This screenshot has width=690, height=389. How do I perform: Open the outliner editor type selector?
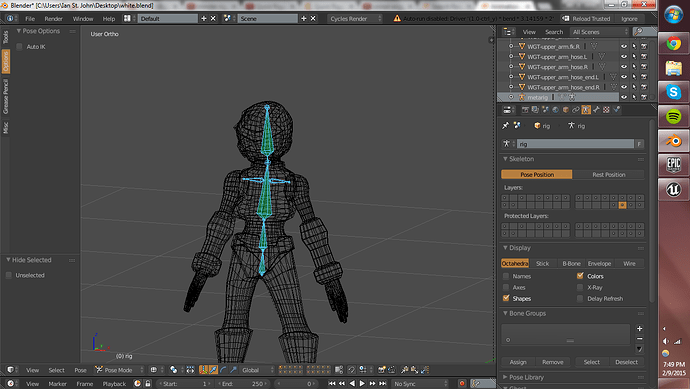[509, 32]
